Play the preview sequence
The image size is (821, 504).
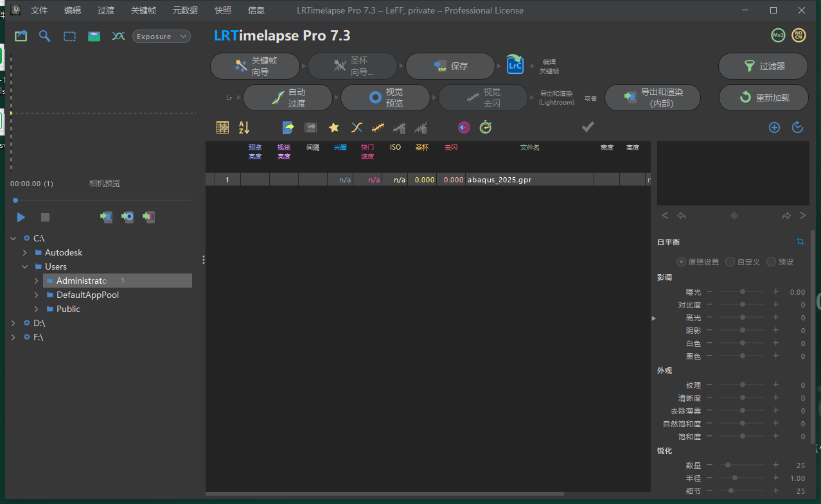pyautogui.click(x=21, y=218)
